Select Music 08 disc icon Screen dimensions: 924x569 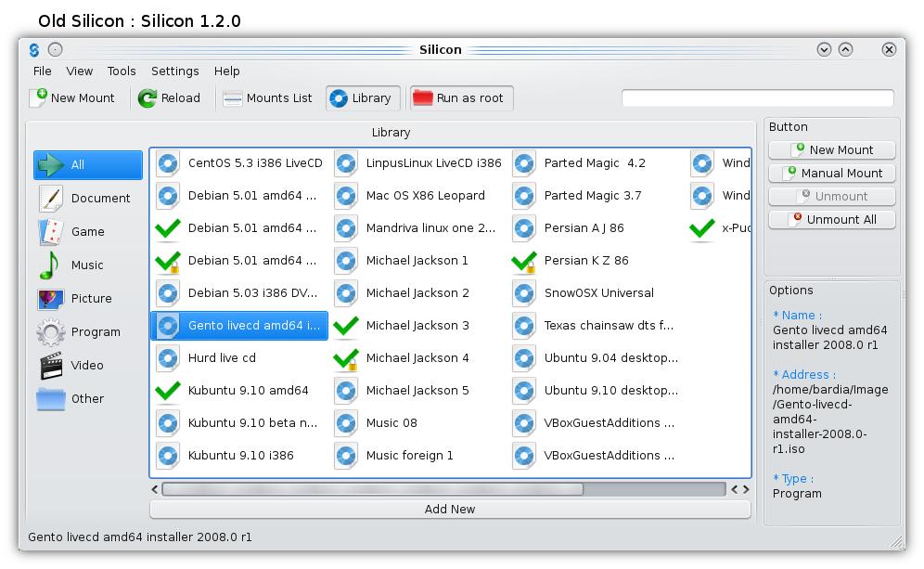pyautogui.click(x=346, y=422)
